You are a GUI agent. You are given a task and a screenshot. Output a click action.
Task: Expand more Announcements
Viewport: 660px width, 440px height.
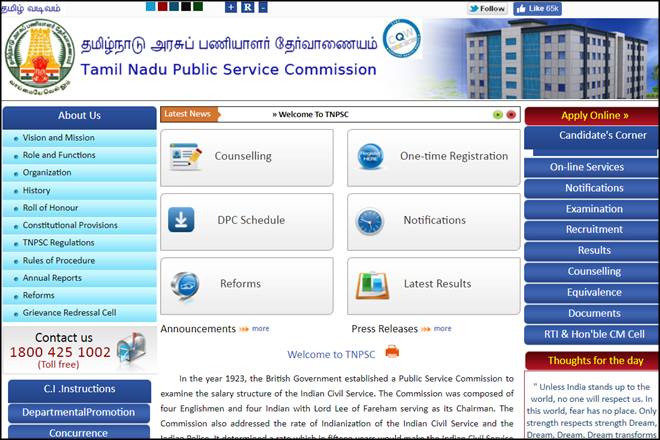tap(254, 328)
